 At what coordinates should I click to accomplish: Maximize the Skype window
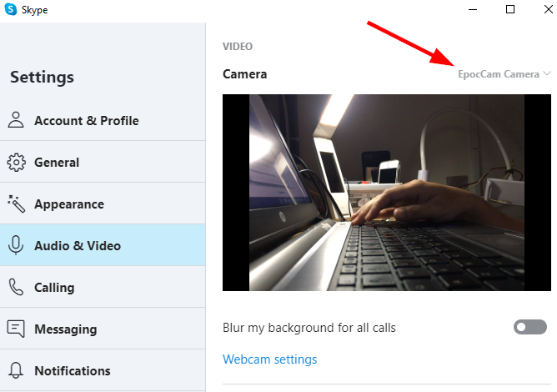coord(510,9)
